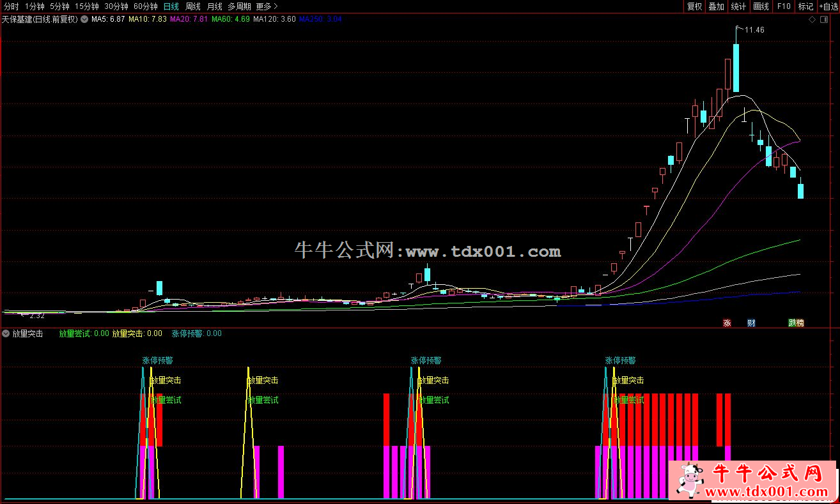The height and width of the screenshot is (504, 840).
Task: Click the green 跌榜 marker icon
Action: coord(796,323)
